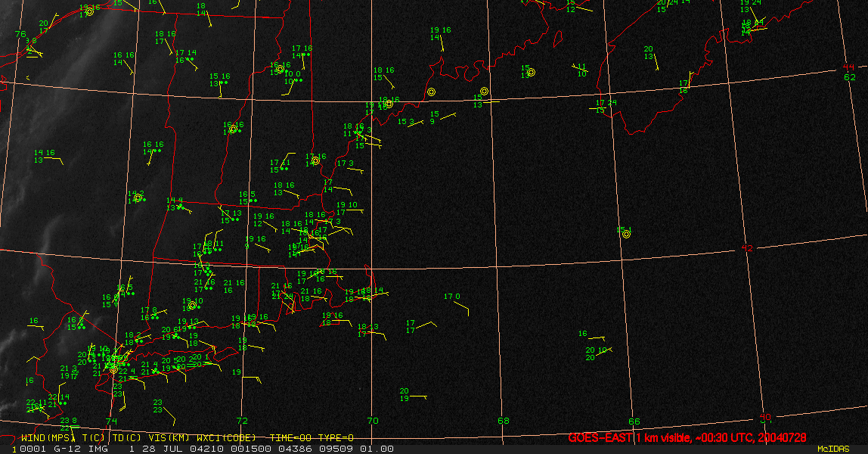The image size is (868, 454).
Task: Click the 04386 value in status line
Action: (x=295, y=449)
